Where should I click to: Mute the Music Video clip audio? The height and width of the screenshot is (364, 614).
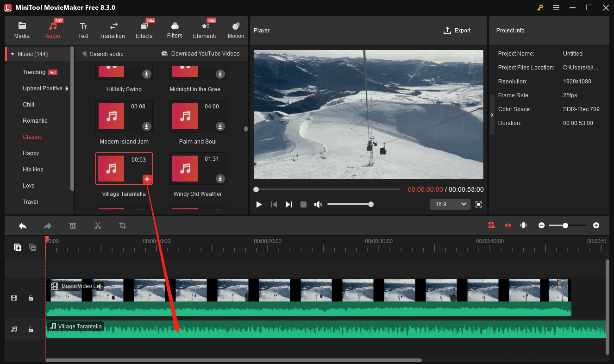pos(100,286)
